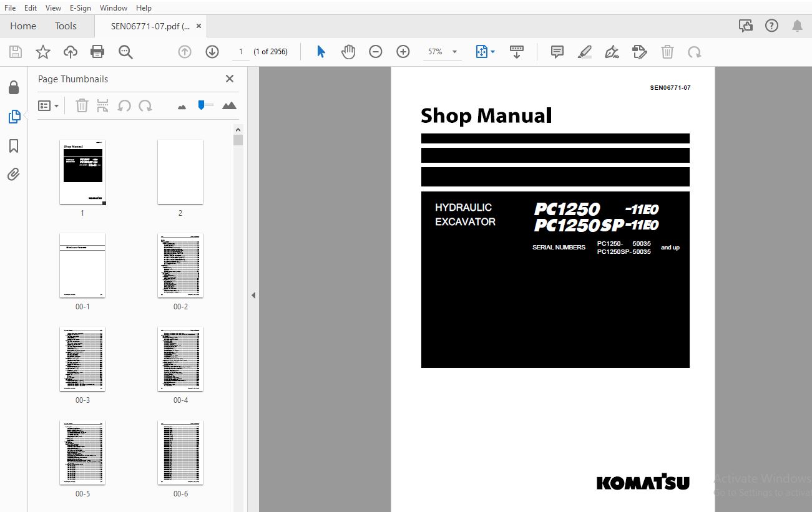The width and height of the screenshot is (812, 512).
Task: Click the insert pages thumbnail icon
Action: (102, 105)
